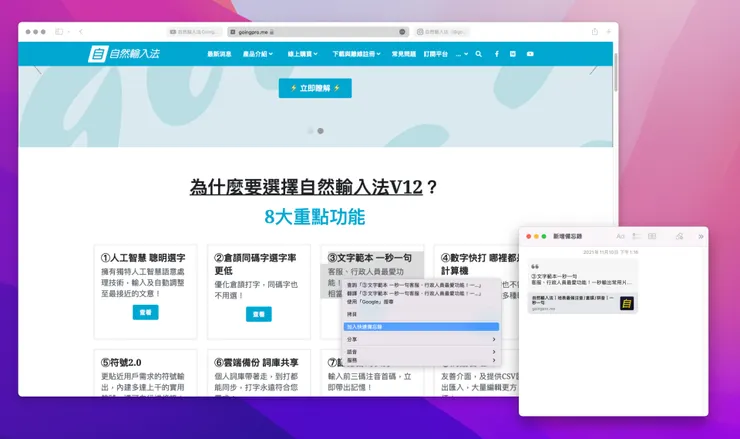The image size is (740, 439).
Task: Expand the '...' more navigation dropdown
Action: 462,54
